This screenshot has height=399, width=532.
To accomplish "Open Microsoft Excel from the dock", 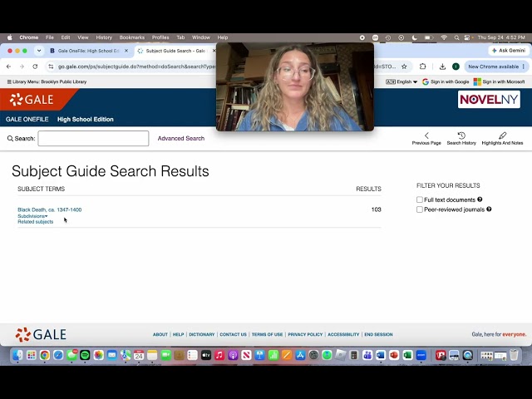I will [407, 355].
